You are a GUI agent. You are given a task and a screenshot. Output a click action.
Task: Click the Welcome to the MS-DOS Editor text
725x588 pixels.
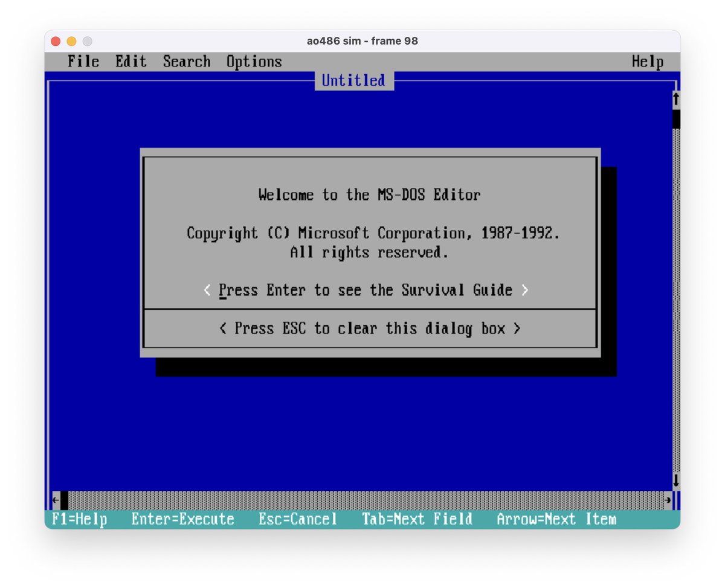tap(370, 195)
